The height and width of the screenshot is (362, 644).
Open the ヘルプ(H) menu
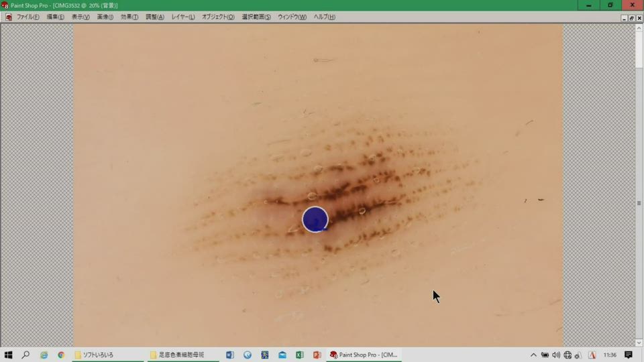(325, 17)
